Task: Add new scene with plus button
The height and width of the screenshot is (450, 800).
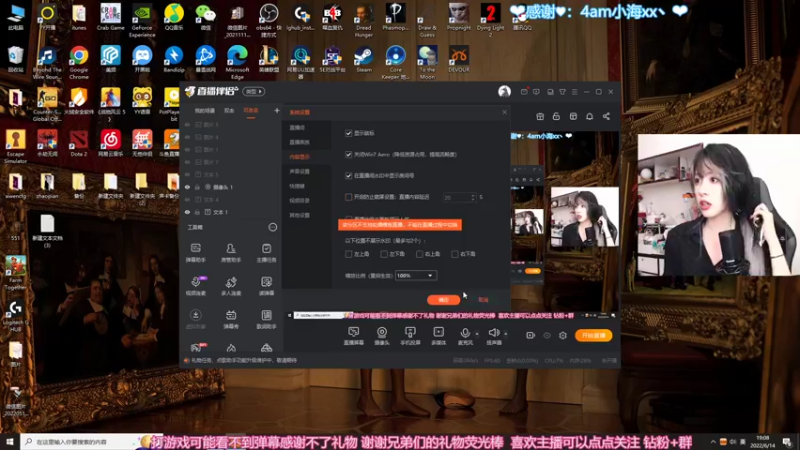Action: coord(277,110)
